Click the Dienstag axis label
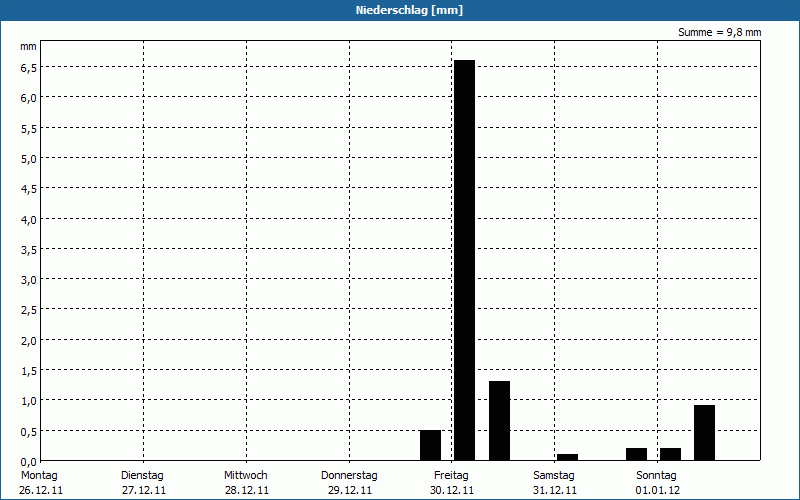800x500 pixels. point(142,475)
